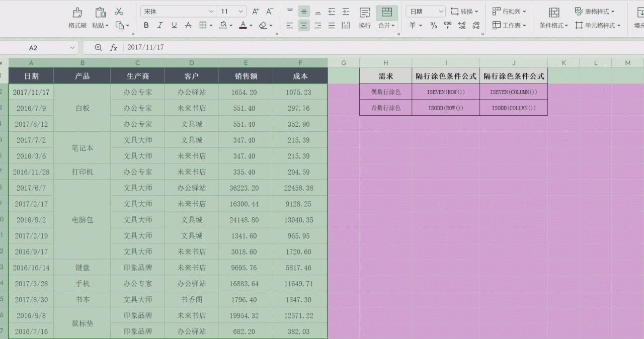Click the Format Painter (格式刷) brush icon
This screenshot has height=339, width=644.
[x=77, y=12]
